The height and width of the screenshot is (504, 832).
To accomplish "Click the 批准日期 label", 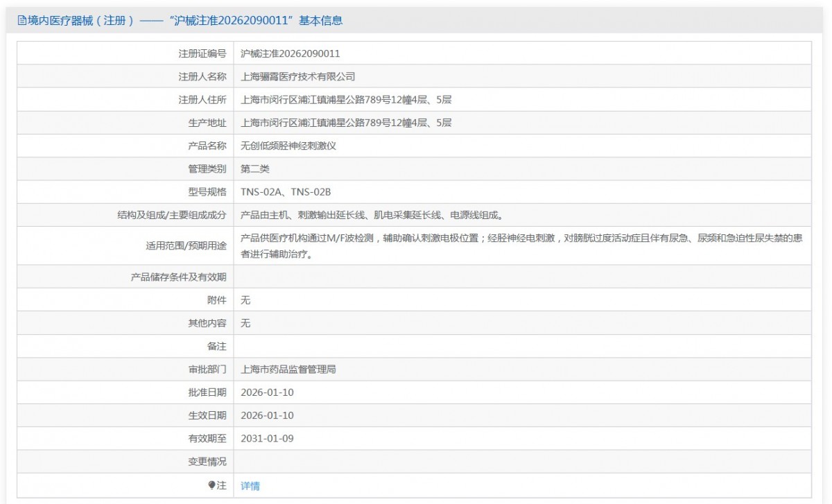I will [207, 392].
